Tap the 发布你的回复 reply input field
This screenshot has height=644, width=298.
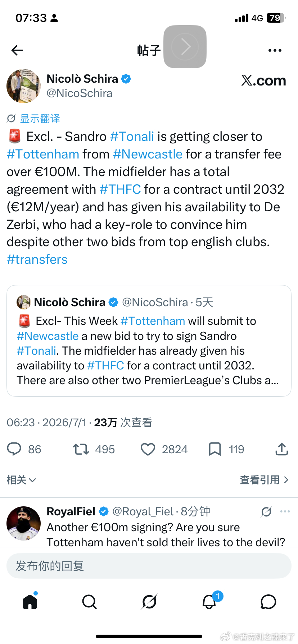coord(149,566)
